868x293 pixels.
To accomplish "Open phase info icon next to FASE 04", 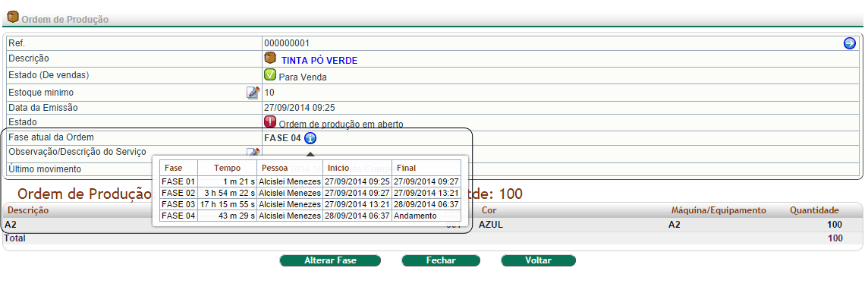I will coord(310,138).
